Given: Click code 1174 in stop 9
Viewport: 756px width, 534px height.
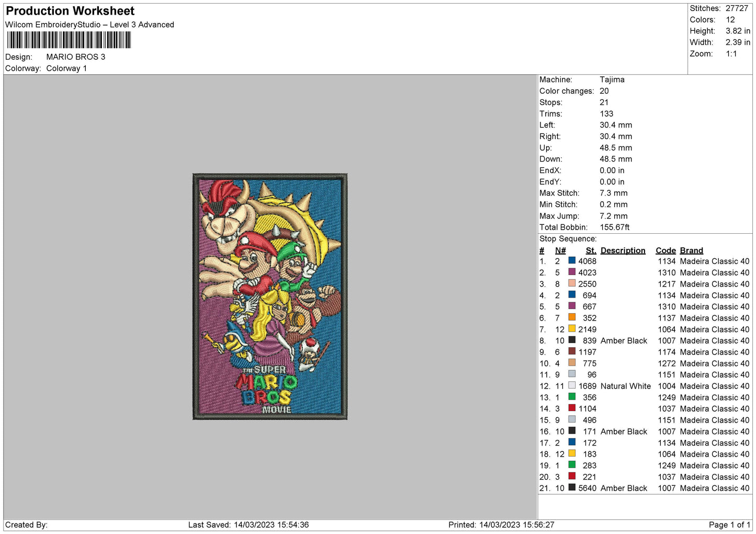Looking at the screenshot, I should (x=667, y=353).
